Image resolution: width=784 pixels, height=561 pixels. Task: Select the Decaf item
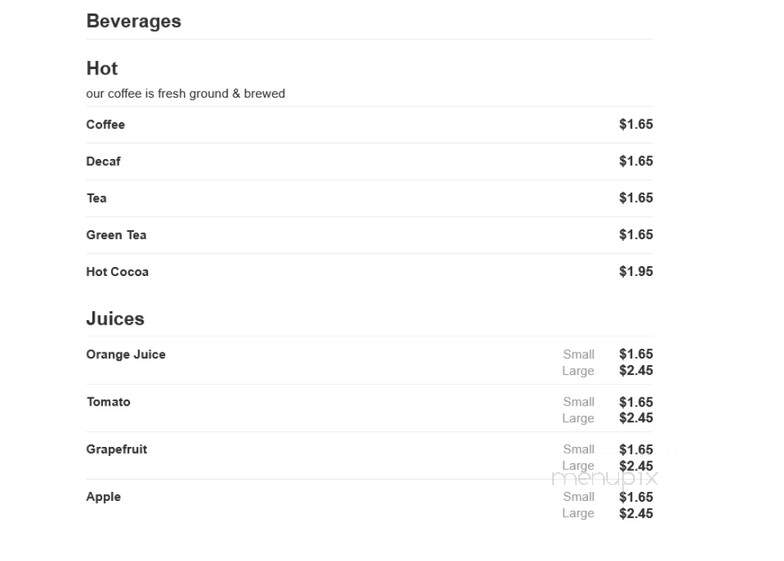(x=104, y=161)
